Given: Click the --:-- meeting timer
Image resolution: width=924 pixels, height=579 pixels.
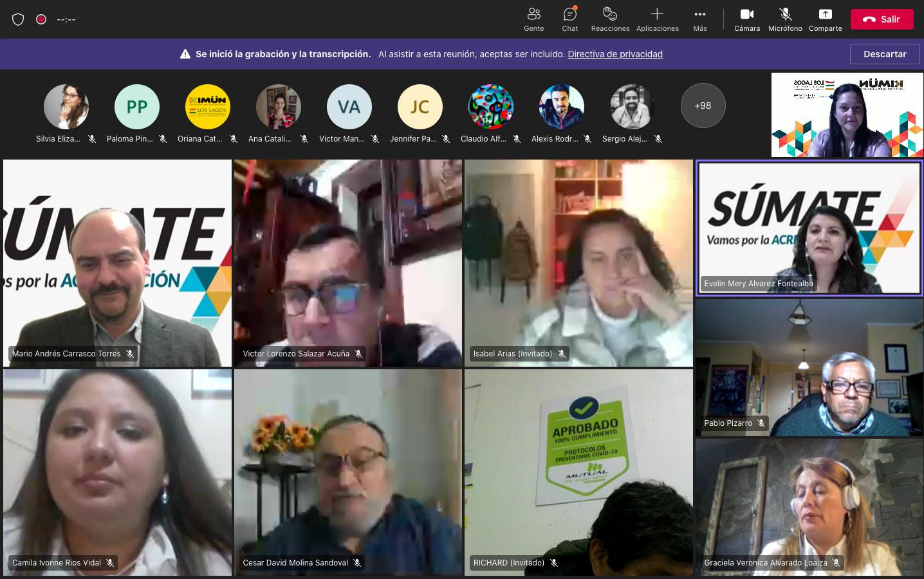Looking at the screenshot, I should point(66,19).
